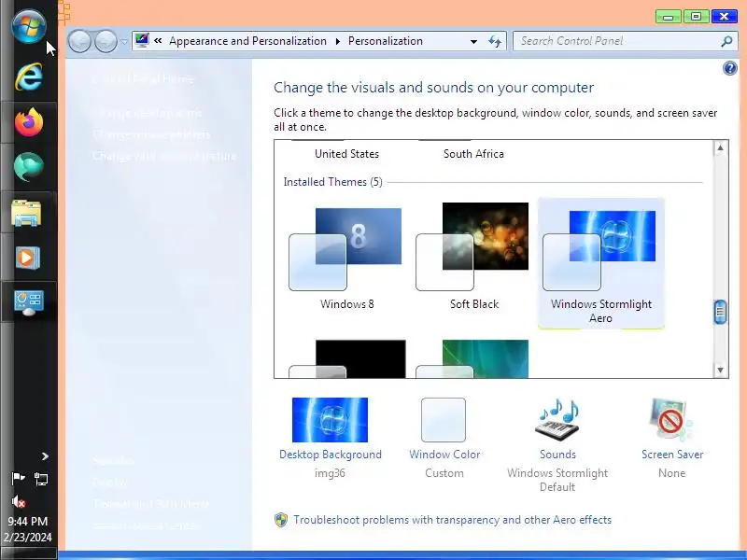Image resolution: width=747 pixels, height=560 pixels.
Task: Click the theme list scrollbar thumb
Action: [x=720, y=312]
